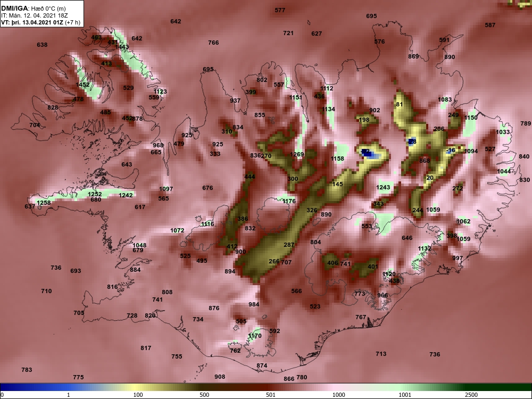Click the value 145

[x=337, y=184]
